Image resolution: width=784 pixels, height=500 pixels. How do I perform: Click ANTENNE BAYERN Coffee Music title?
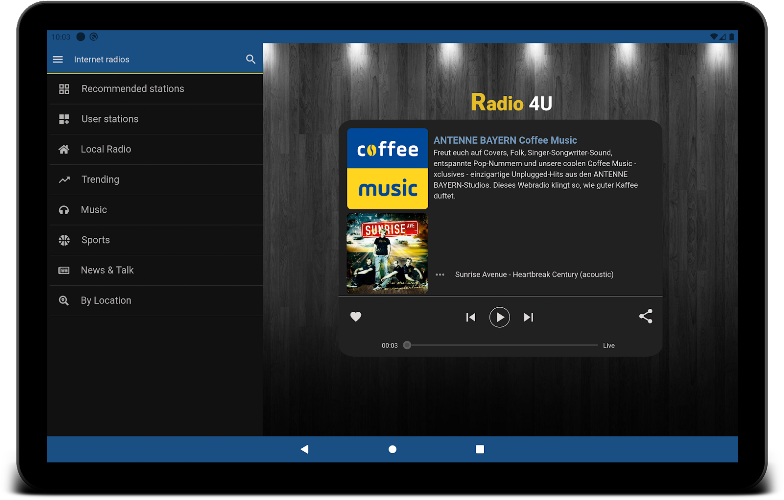pos(505,140)
